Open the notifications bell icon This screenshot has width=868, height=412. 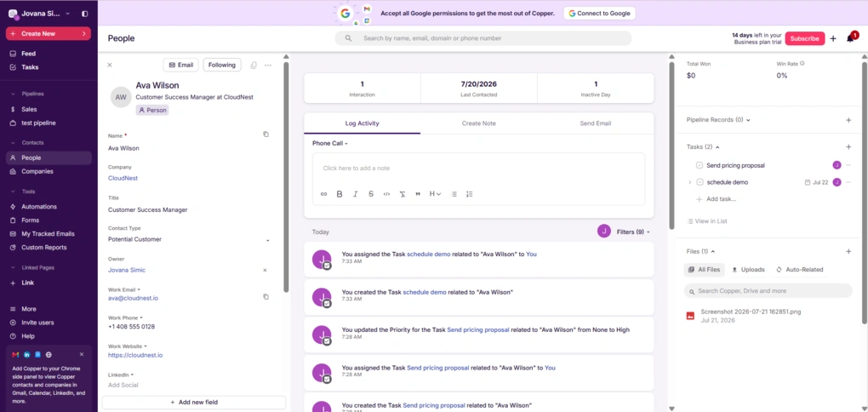click(850, 38)
